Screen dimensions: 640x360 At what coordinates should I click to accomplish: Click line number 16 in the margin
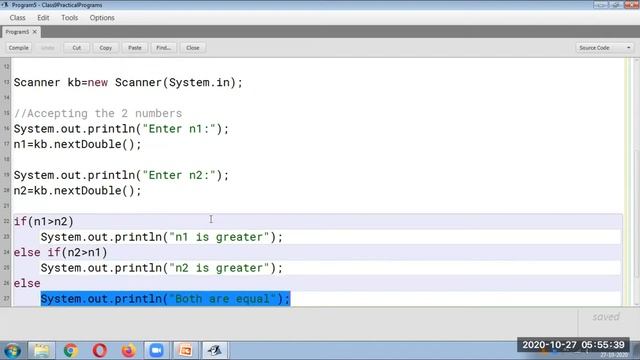tap(7, 129)
